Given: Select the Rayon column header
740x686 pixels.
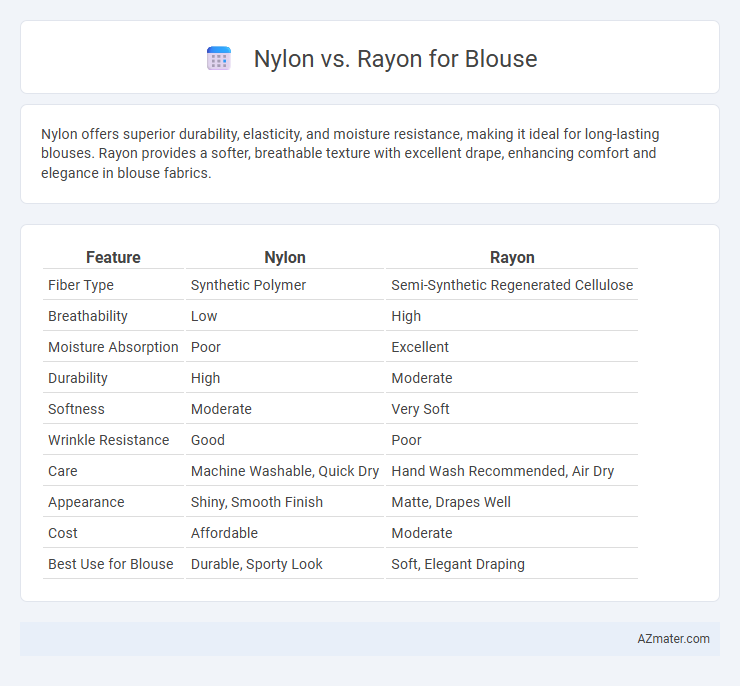Looking at the screenshot, I should pyautogui.click(x=512, y=257).
